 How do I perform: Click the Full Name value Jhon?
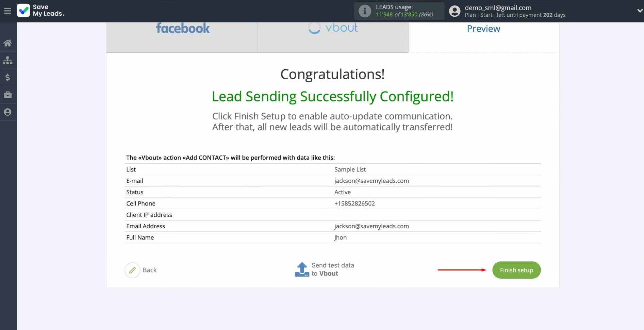click(x=341, y=237)
